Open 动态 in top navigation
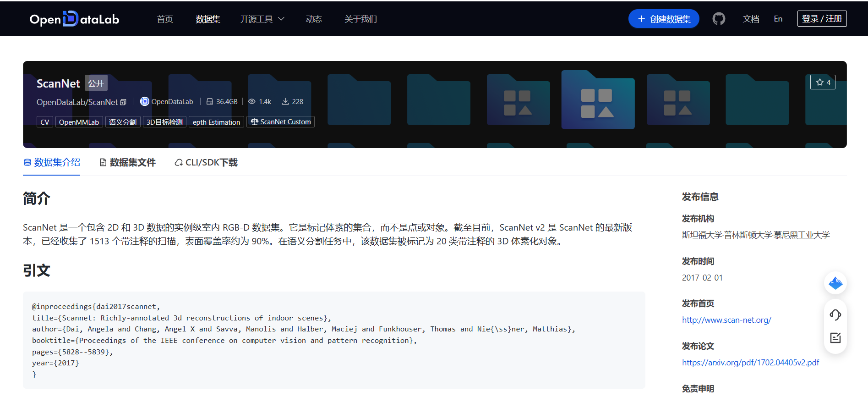This screenshot has height=397, width=868. (x=314, y=19)
